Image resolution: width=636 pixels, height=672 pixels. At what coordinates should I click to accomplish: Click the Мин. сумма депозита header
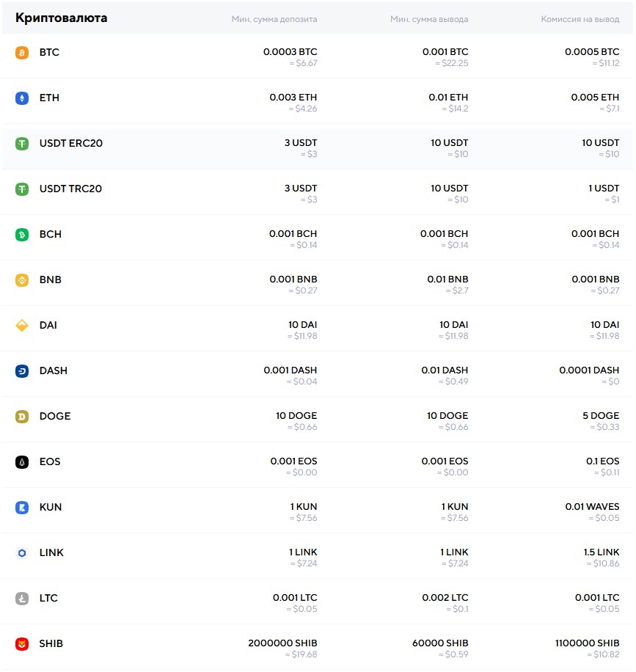(x=274, y=19)
